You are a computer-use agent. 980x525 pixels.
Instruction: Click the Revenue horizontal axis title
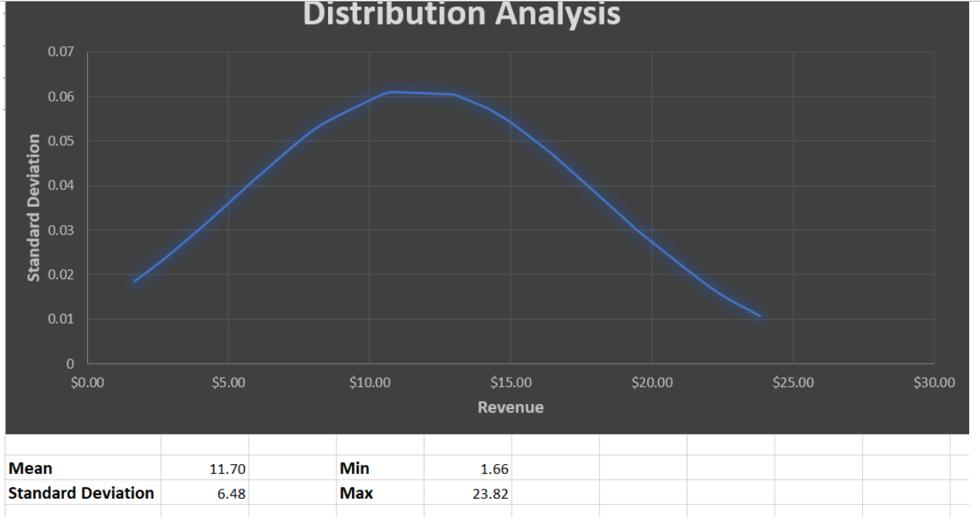[x=511, y=407]
